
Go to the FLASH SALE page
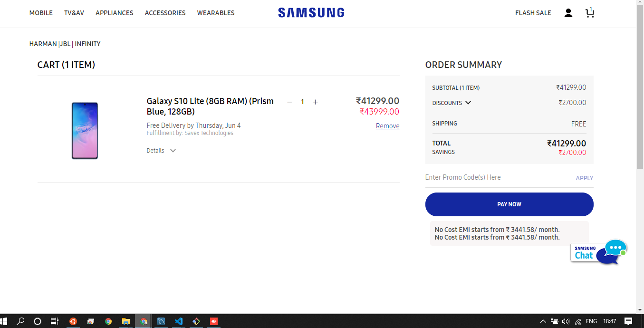533,13
